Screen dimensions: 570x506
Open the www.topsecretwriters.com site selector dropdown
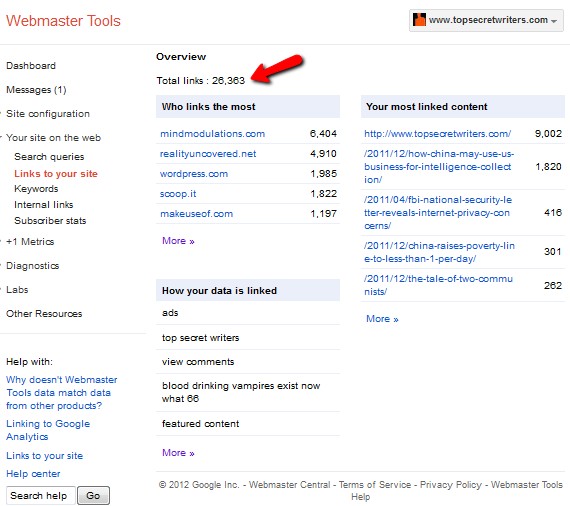point(486,20)
